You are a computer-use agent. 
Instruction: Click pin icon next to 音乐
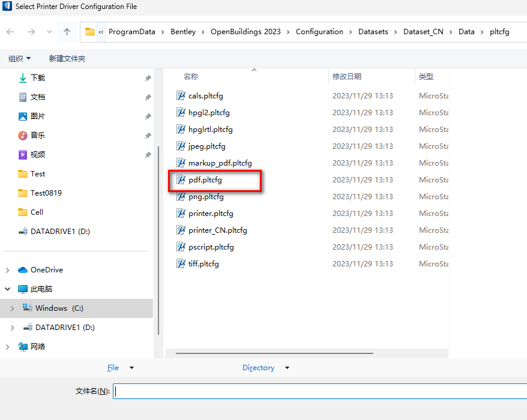coord(148,136)
